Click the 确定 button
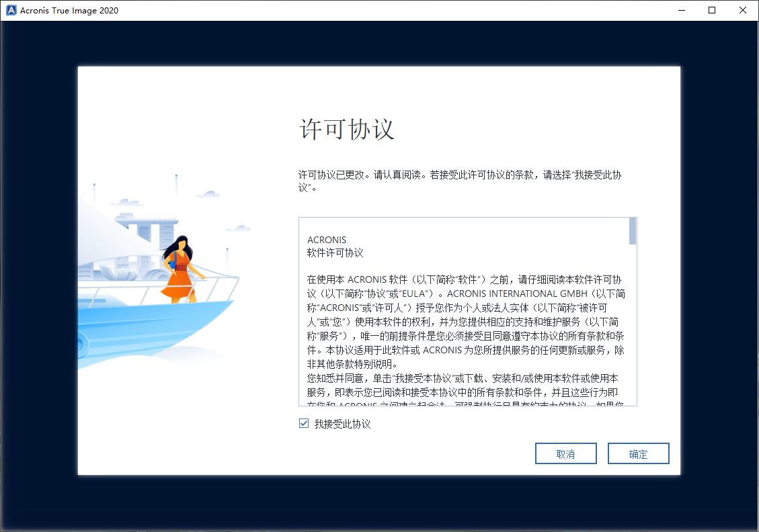This screenshot has width=759, height=532. click(639, 453)
